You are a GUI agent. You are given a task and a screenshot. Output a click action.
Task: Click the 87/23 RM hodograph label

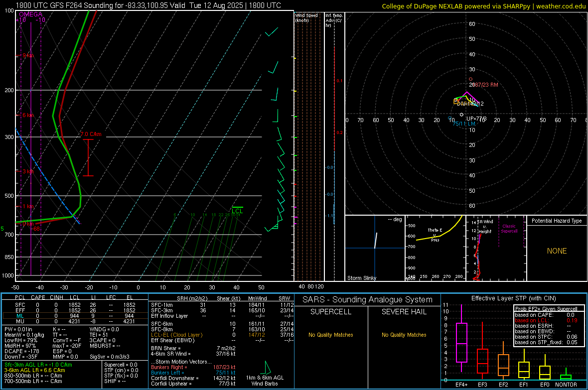(486, 85)
